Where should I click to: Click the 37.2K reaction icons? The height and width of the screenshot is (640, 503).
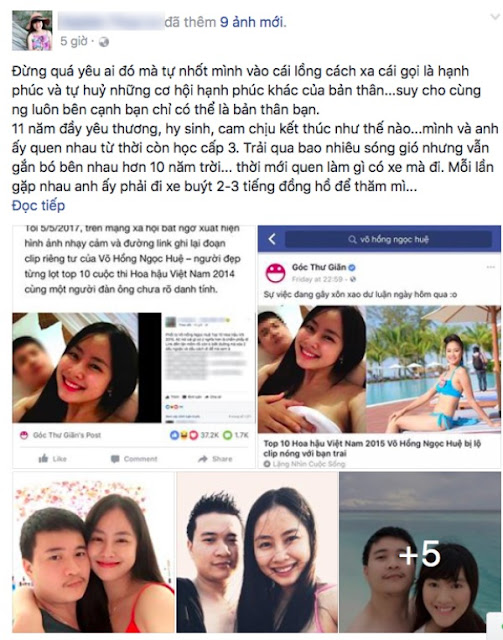tap(183, 435)
